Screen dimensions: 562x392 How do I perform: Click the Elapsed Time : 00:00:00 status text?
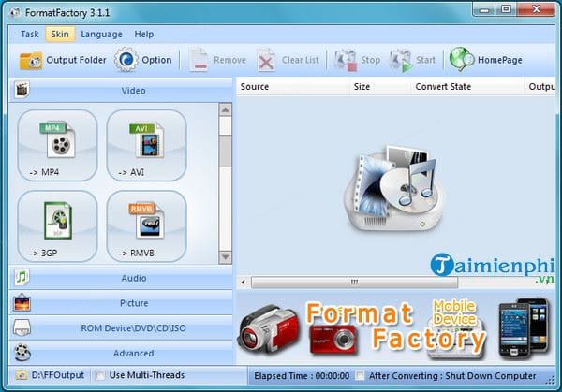[x=302, y=376]
